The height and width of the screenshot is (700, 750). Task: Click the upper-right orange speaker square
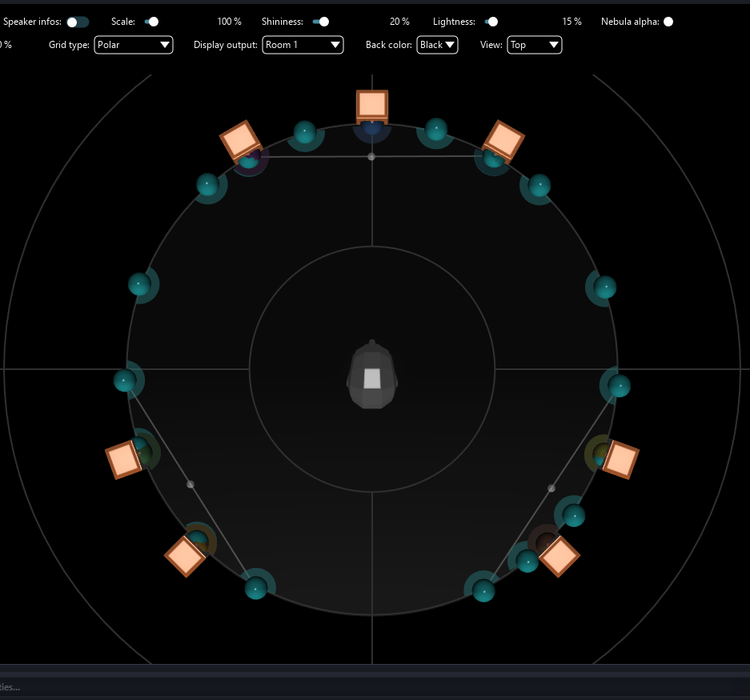coord(504,139)
